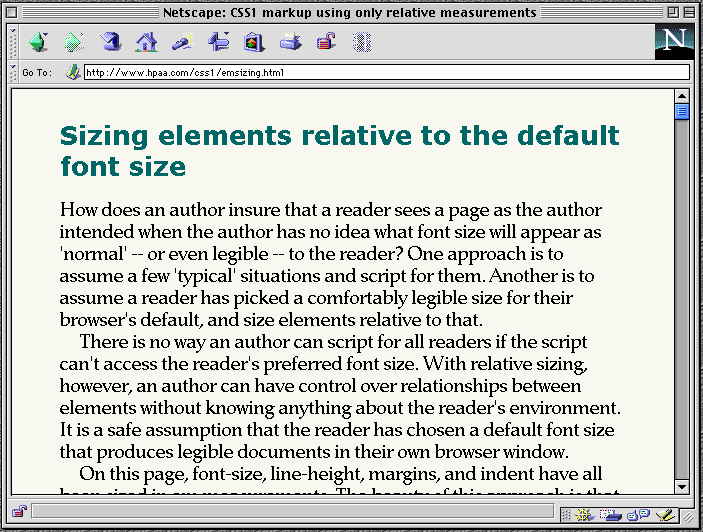The image size is (703, 532).
Task: Click the scrollbar down arrow
Action: pyautogui.click(x=682, y=487)
